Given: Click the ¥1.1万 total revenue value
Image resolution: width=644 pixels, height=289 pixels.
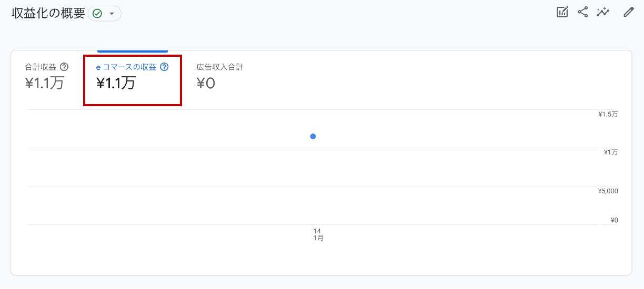Looking at the screenshot, I should coord(45,83).
